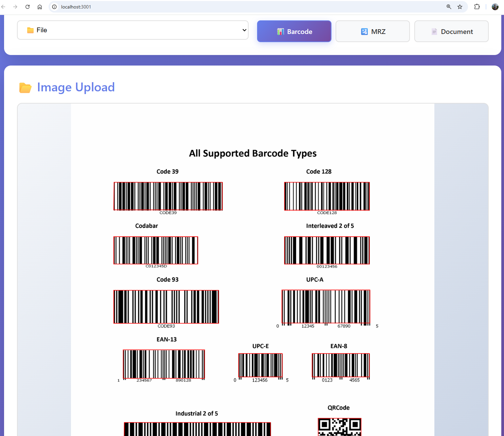Click the browser profile avatar
The width and height of the screenshot is (504, 436).
pos(495,6)
